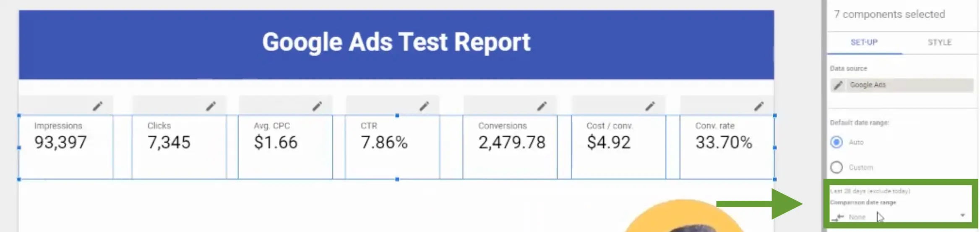Click the pencil icon above Cost / conv. scorecard
The width and height of the screenshot is (980, 232).
(650, 106)
